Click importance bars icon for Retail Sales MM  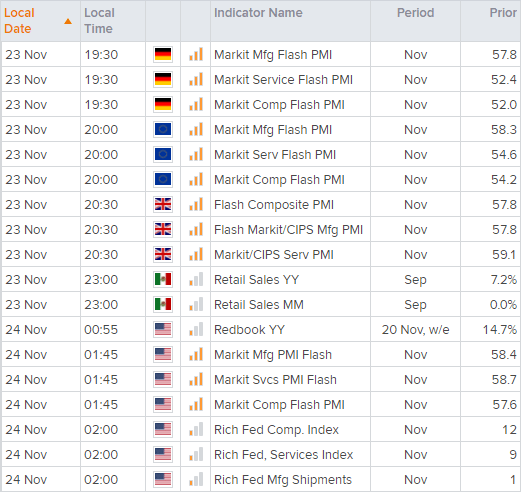pyautogui.click(x=196, y=304)
